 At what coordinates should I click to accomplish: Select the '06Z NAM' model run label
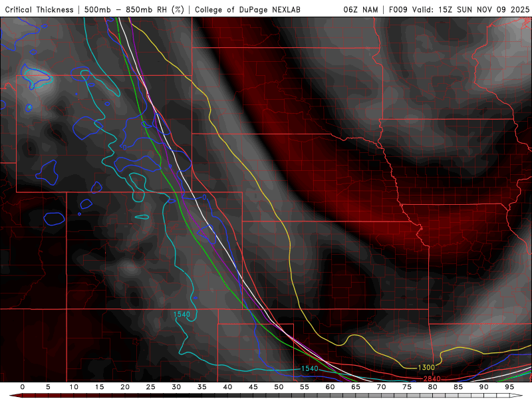point(360,10)
